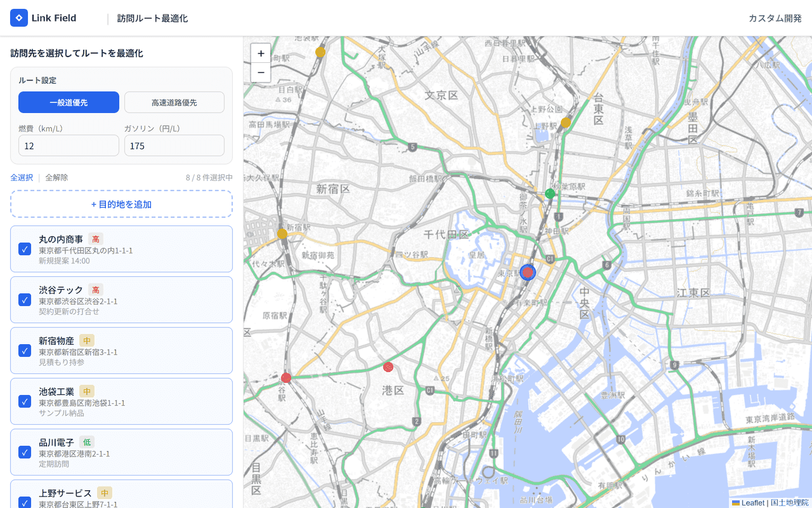Click the Link Field brand name
The height and width of the screenshot is (508, 812).
click(54, 18)
